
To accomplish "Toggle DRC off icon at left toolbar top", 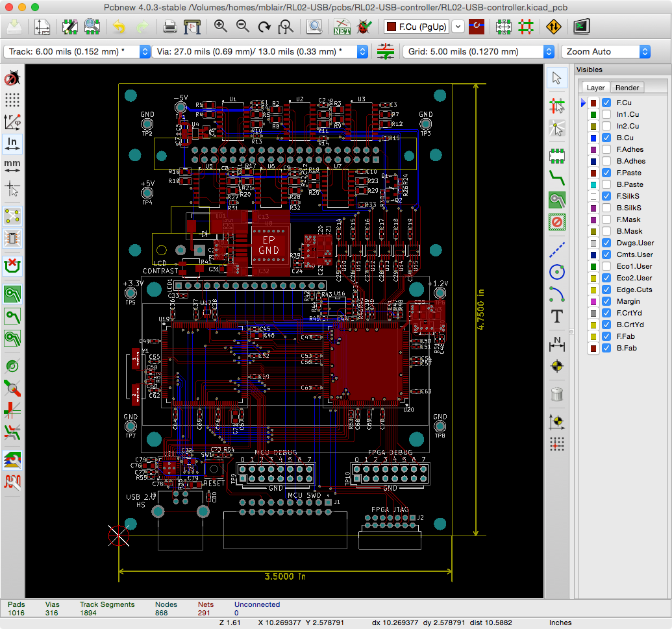I will [x=12, y=78].
